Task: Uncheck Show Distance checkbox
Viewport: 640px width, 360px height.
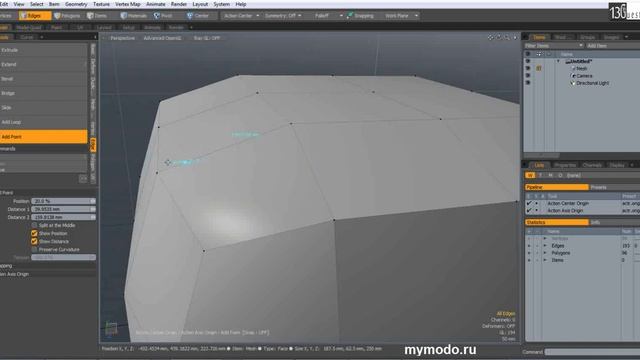Action: click(34, 242)
